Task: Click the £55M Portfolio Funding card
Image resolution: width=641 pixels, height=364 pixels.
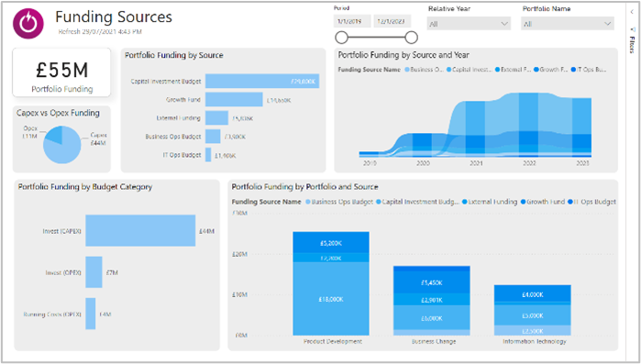Action: click(x=61, y=72)
